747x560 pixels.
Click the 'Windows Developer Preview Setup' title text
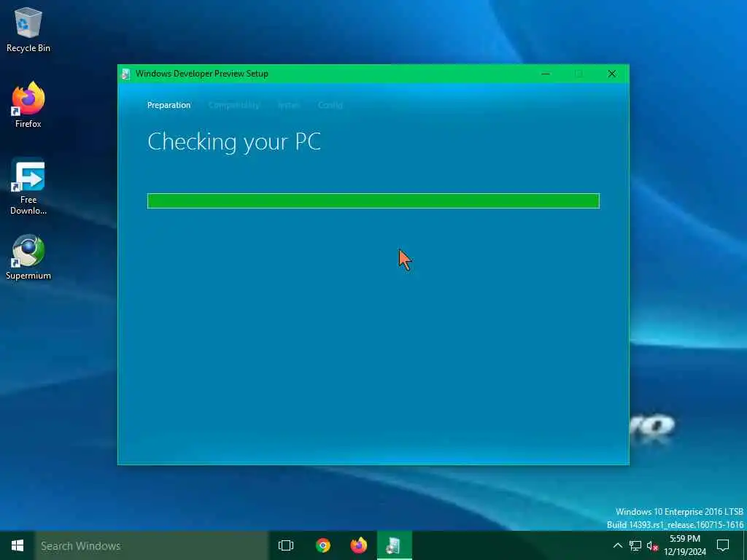(x=202, y=74)
